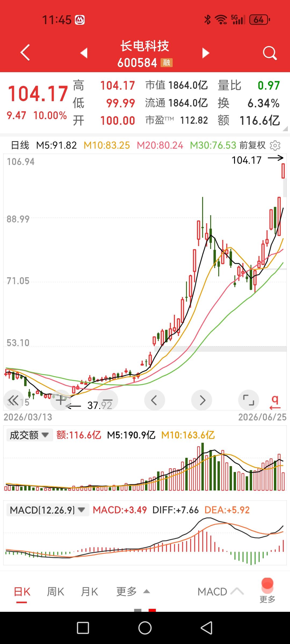Shift chart left with chevron button

[x=155, y=400]
